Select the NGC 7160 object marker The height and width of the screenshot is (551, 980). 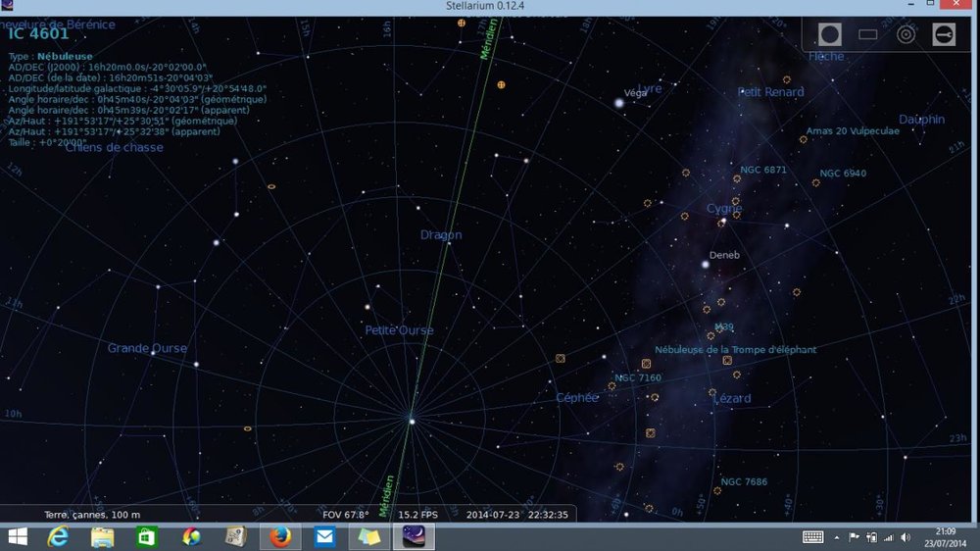(x=612, y=386)
